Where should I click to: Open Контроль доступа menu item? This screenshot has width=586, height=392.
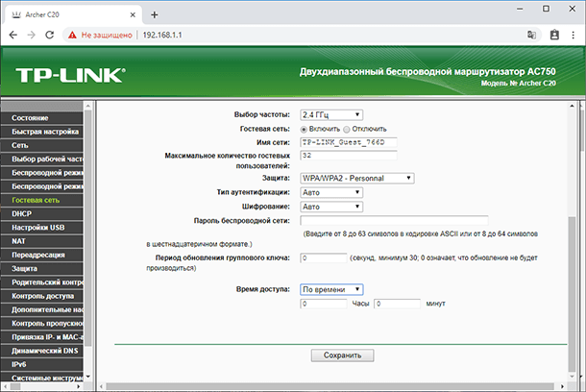[x=42, y=296]
